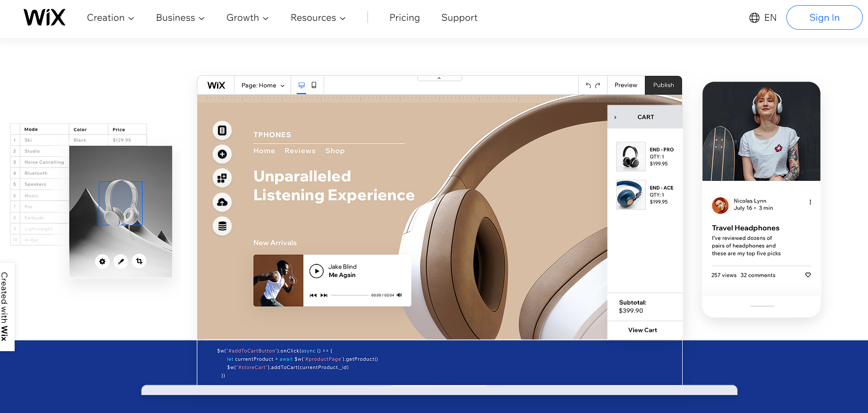Screen dimensions: 868x413
Task: Open the content manager database icon
Action: [222, 226]
